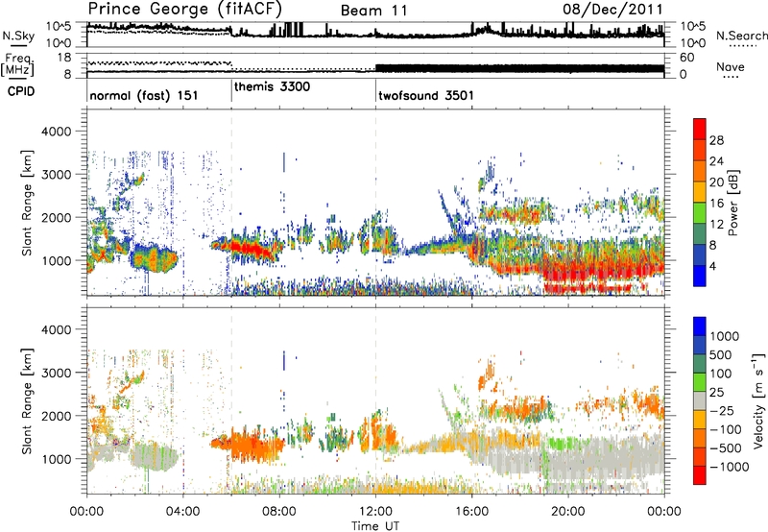This screenshot has width=768, height=532.
Task: Click the "Power [dB]" colorbar label
Action: [732, 203]
